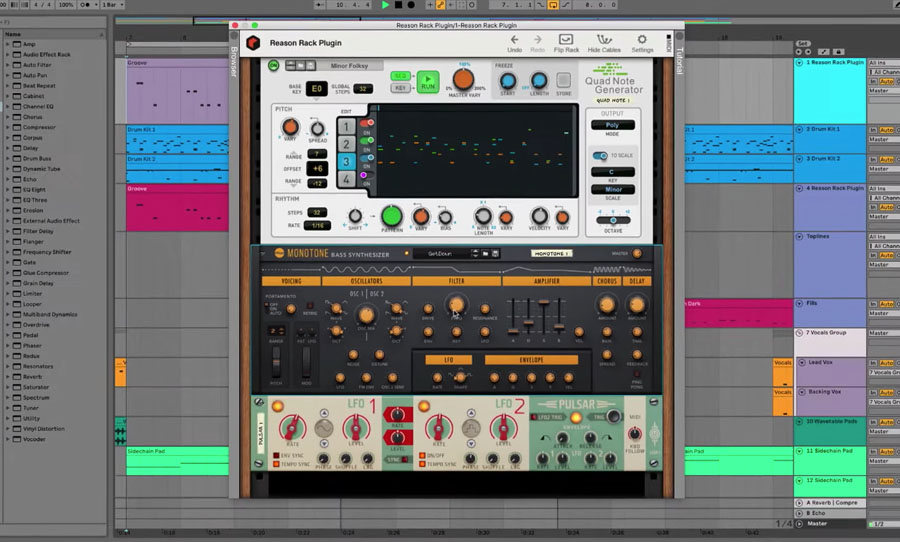900x542 pixels.
Task: Click the Reason logo icon
Action: pyautogui.click(x=253, y=42)
